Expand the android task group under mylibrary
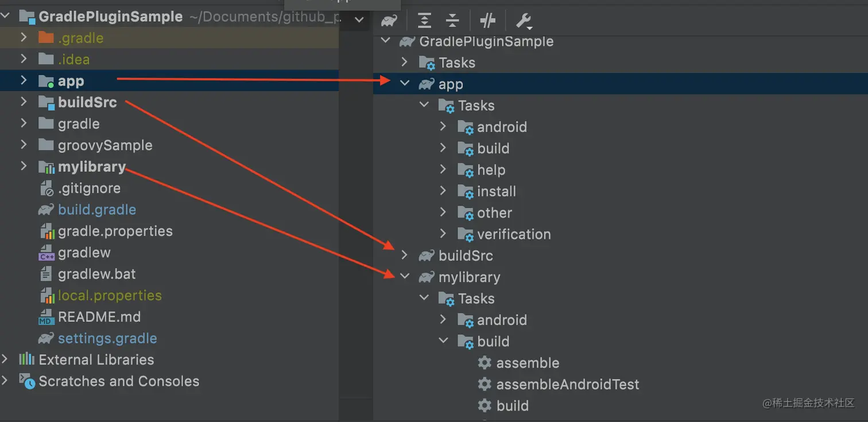 (443, 320)
